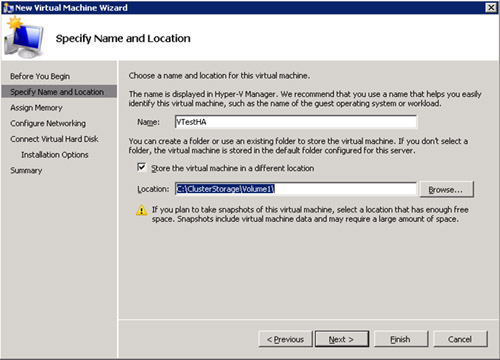Click the wizard title bar icon
Viewport: 500px width, 360px height.
[x=8, y=7]
